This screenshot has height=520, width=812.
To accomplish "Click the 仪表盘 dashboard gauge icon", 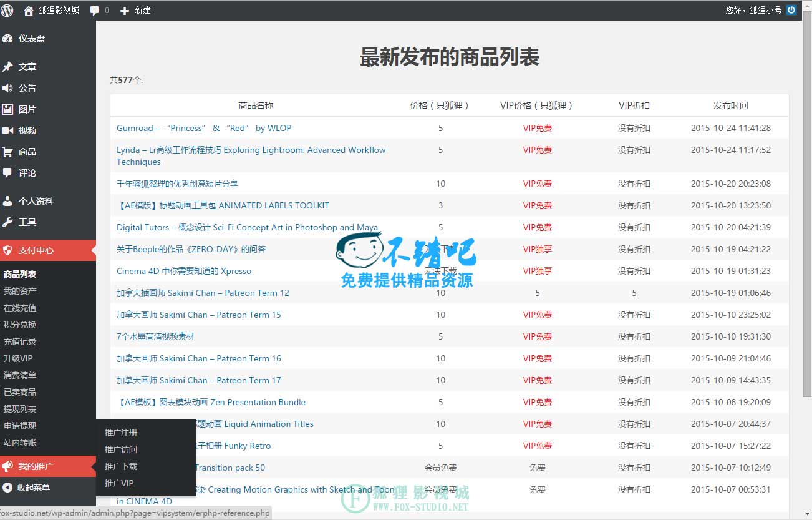I will (x=7, y=39).
